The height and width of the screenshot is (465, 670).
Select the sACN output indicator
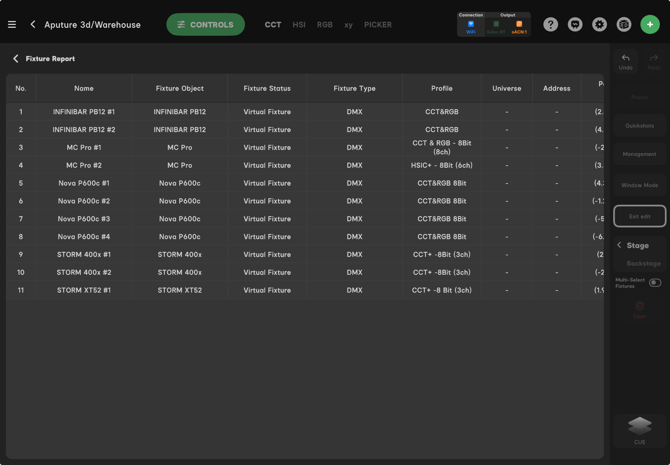click(519, 26)
